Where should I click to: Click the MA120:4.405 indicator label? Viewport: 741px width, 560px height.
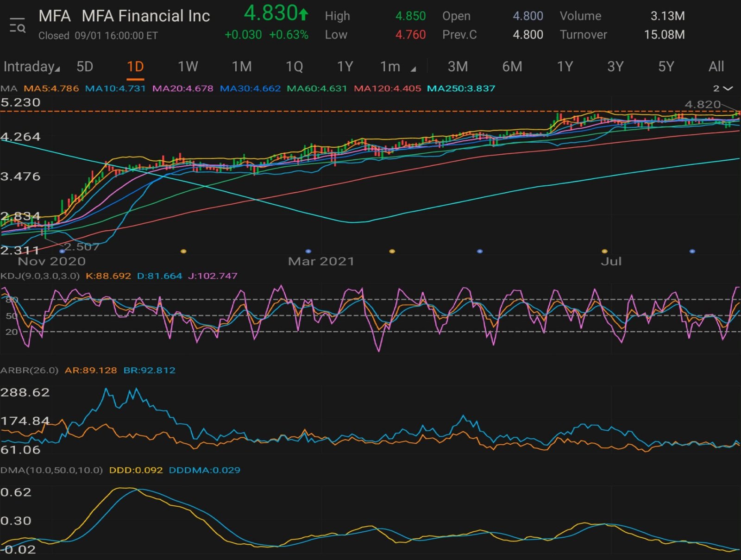pyautogui.click(x=387, y=88)
